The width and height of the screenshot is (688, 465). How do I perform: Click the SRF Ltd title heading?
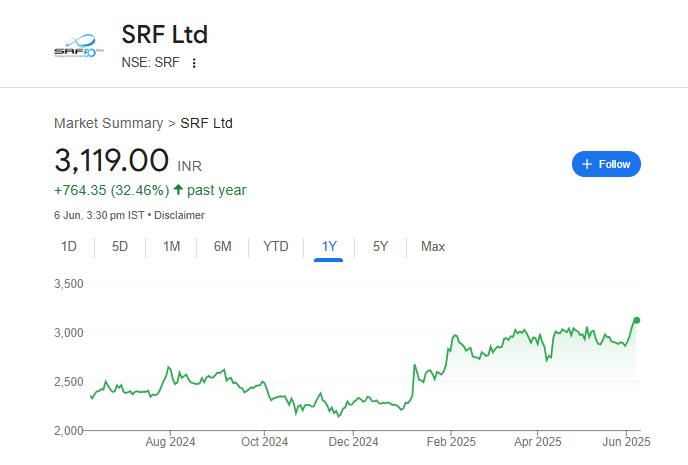165,35
